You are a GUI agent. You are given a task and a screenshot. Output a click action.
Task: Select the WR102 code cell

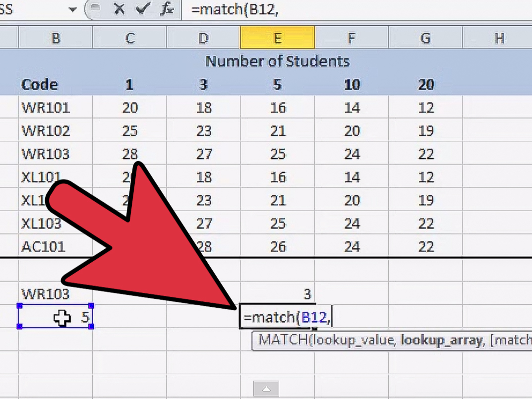tap(56, 131)
